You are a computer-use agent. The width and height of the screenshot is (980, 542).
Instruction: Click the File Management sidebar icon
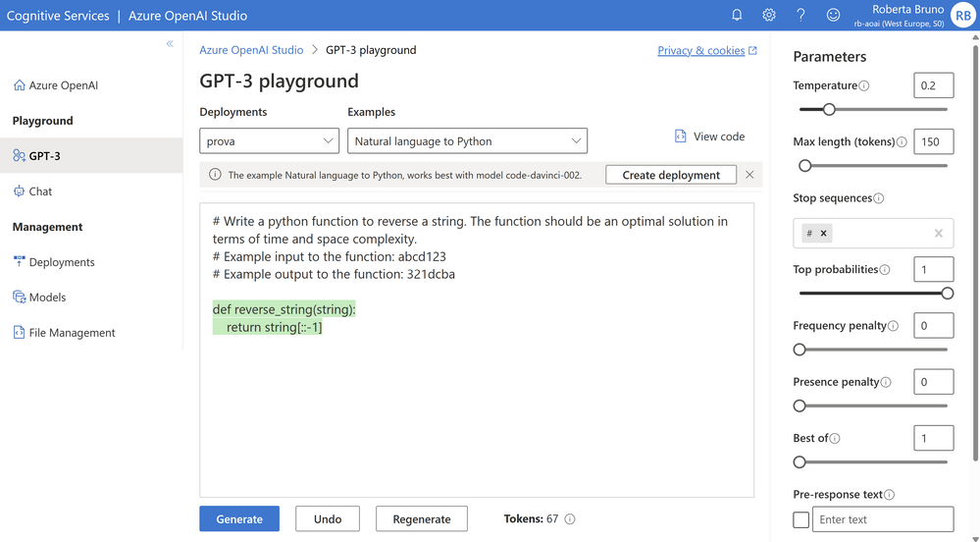pos(20,332)
